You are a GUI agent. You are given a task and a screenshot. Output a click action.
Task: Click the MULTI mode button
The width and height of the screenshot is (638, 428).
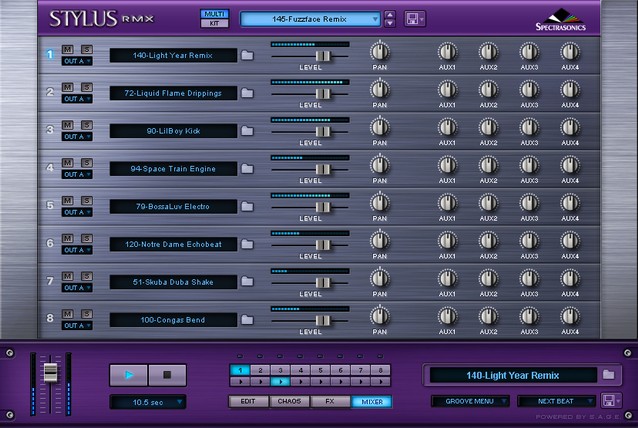click(214, 14)
